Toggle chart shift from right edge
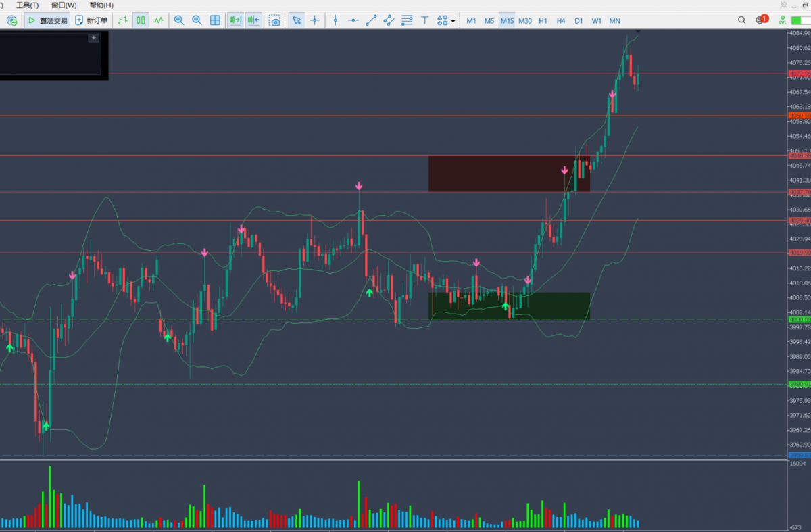 (x=253, y=20)
